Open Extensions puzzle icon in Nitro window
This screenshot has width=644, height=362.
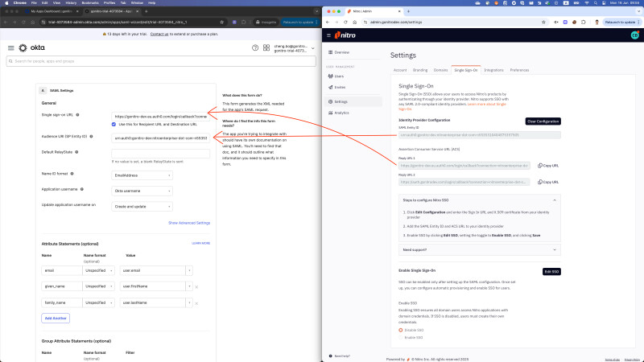[x=583, y=23]
